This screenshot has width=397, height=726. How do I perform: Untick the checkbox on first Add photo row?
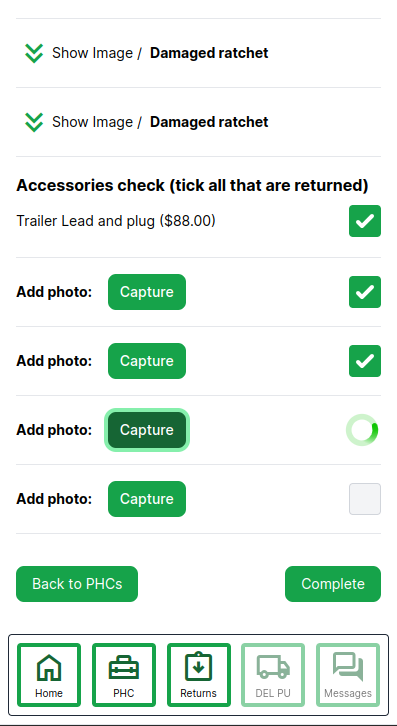tap(365, 292)
